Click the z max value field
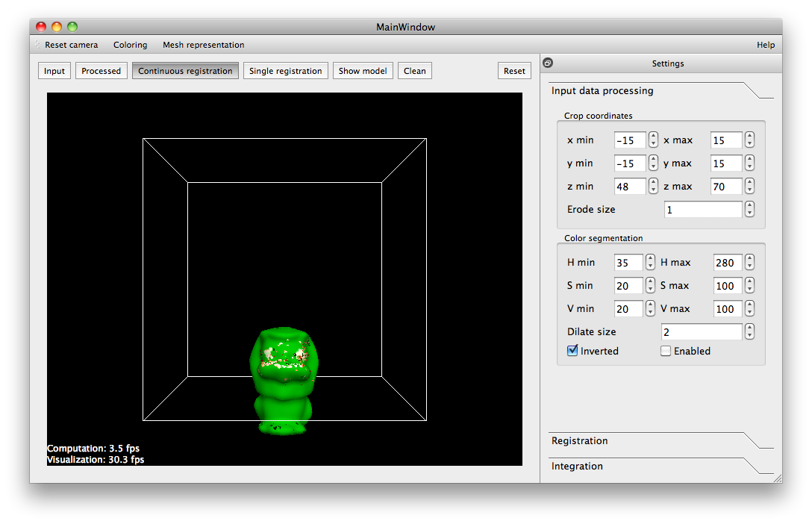812x524 pixels. (727, 187)
